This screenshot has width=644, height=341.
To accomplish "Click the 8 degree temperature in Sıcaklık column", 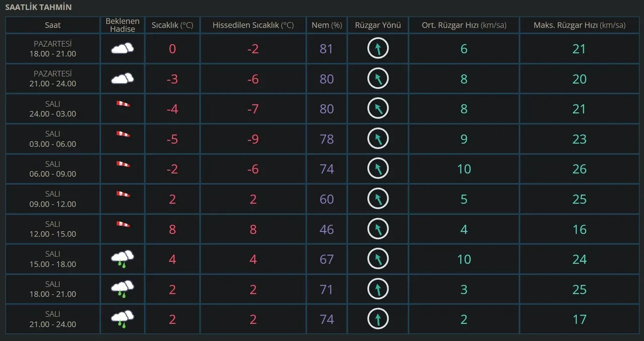I will pyautogui.click(x=173, y=229).
